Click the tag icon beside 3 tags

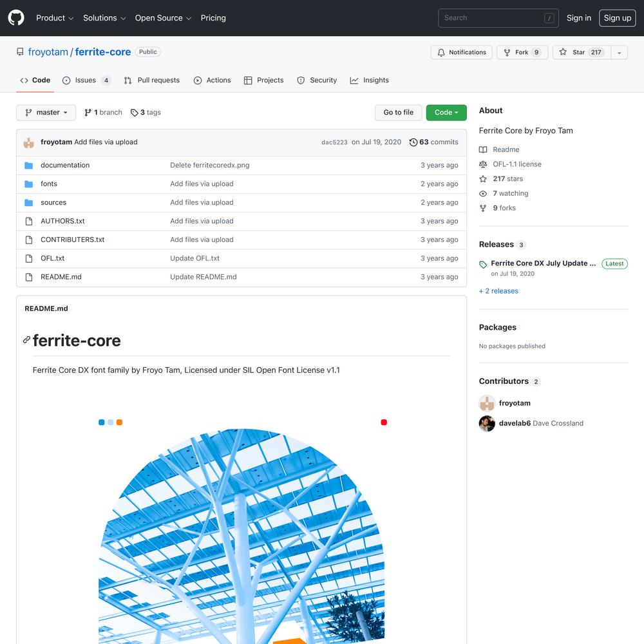tap(135, 113)
